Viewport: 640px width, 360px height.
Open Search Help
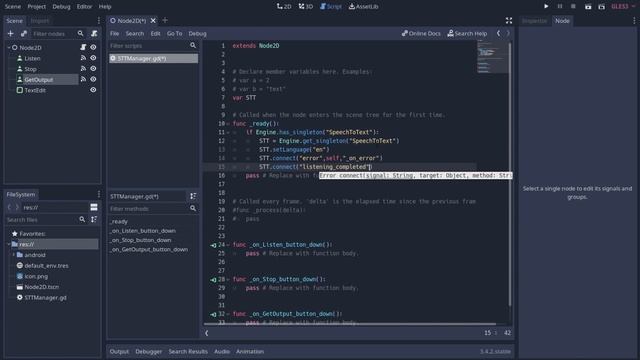pos(467,33)
